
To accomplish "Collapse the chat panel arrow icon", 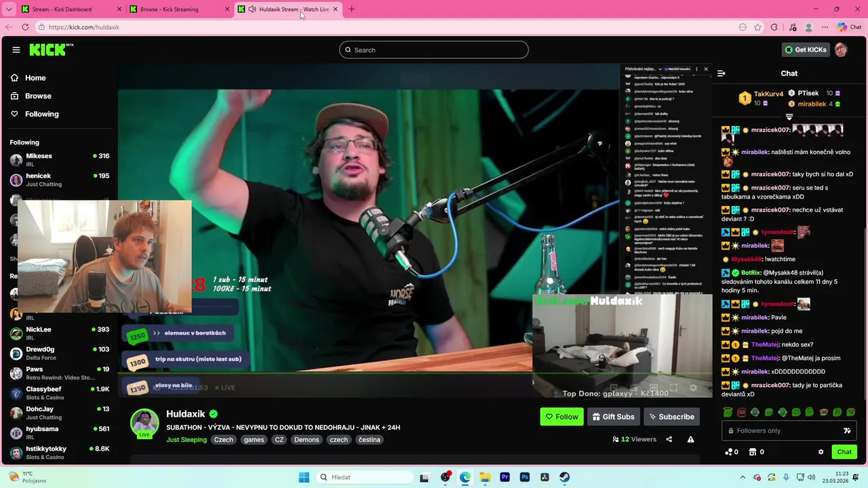I will pos(722,73).
